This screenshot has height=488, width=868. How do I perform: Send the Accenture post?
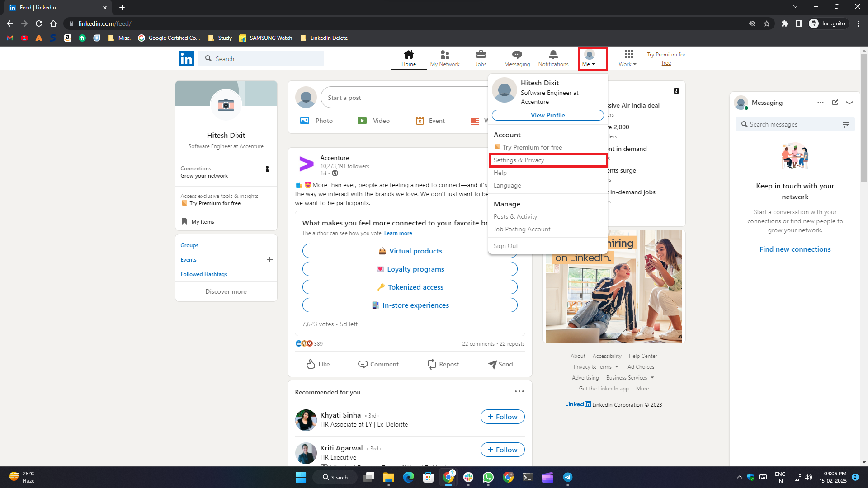(x=500, y=364)
